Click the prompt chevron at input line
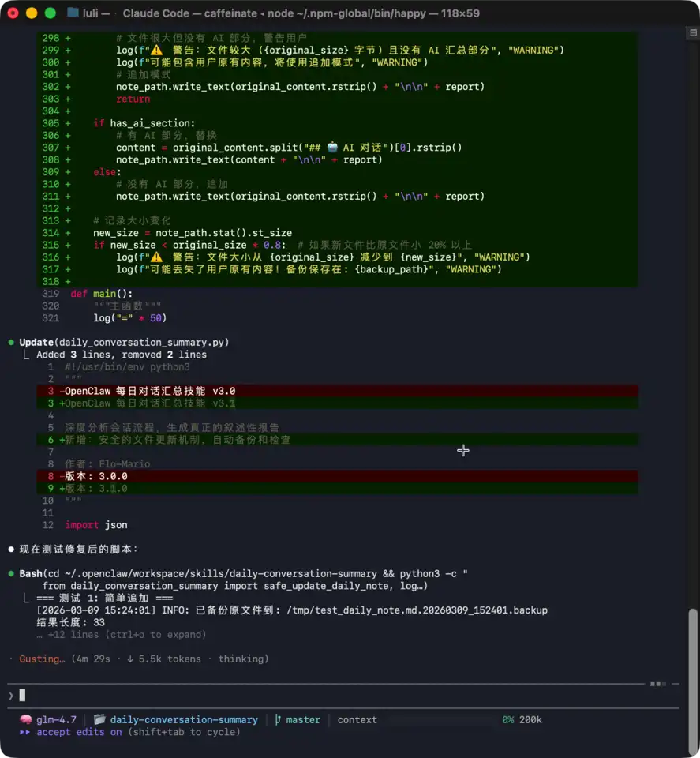Viewport: 700px width, 758px height. coord(10,696)
